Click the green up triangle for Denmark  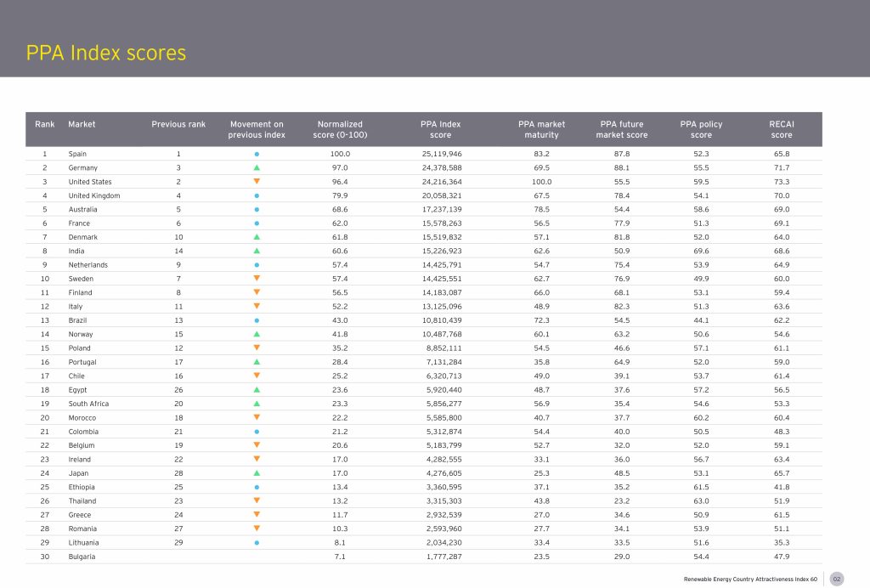(x=257, y=237)
